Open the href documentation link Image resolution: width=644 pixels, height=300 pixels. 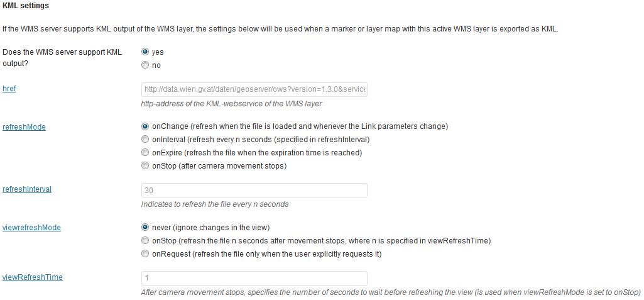9,88
